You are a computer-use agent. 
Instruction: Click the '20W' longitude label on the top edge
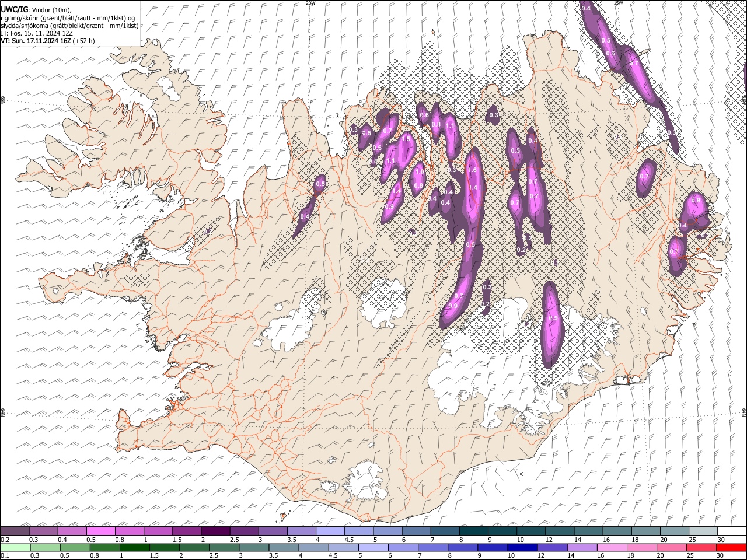(x=310, y=3)
